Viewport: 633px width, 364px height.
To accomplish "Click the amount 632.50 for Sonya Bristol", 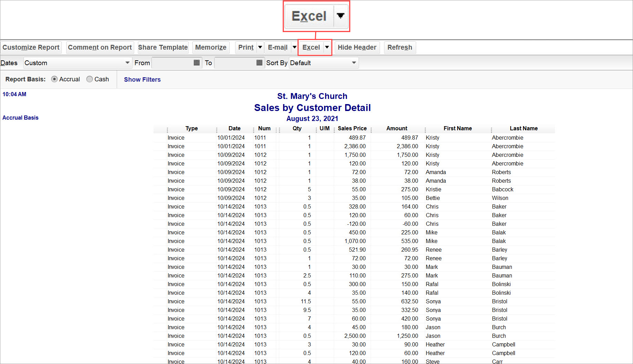I will pos(410,301).
